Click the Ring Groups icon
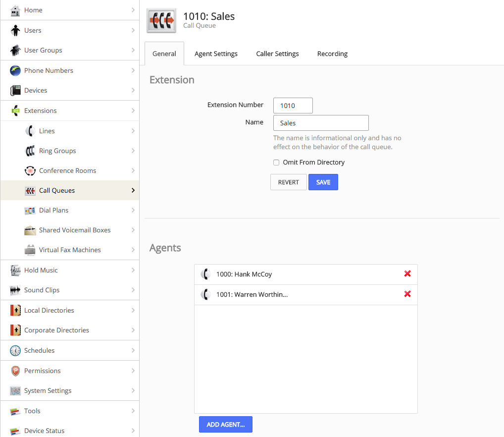This screenshot has height=437, width=504. [x=30, y=150]
